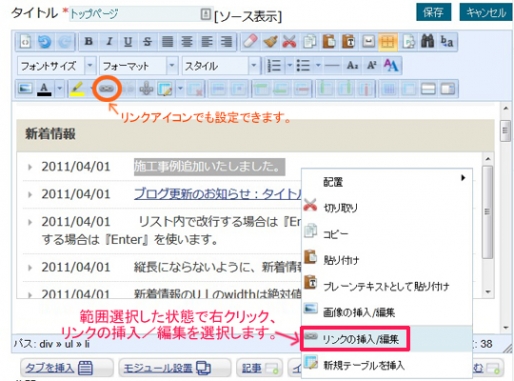
Task: Toggle justify full alignment
Action: click(167, 42)
